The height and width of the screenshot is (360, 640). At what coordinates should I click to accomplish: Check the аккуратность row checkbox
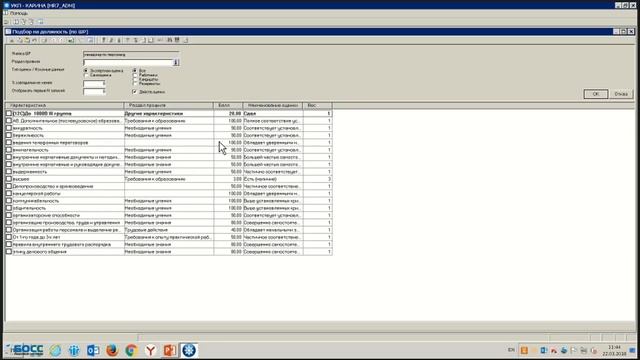pos(9,128)
